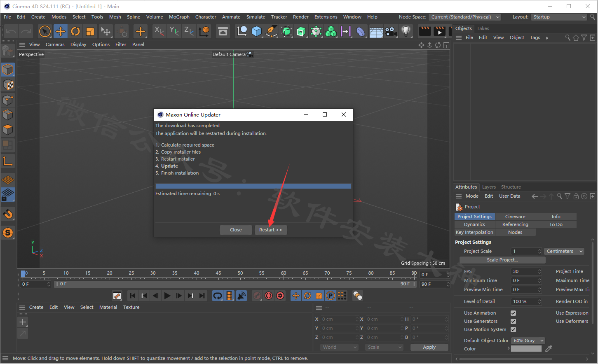
Task: Toggle X axis lock
Action: [159, 31]
